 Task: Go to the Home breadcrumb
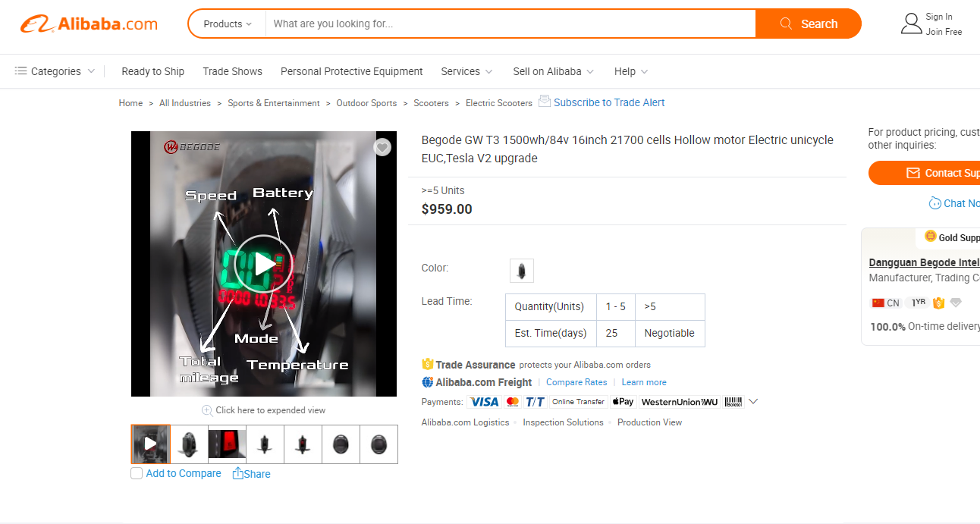130,103
